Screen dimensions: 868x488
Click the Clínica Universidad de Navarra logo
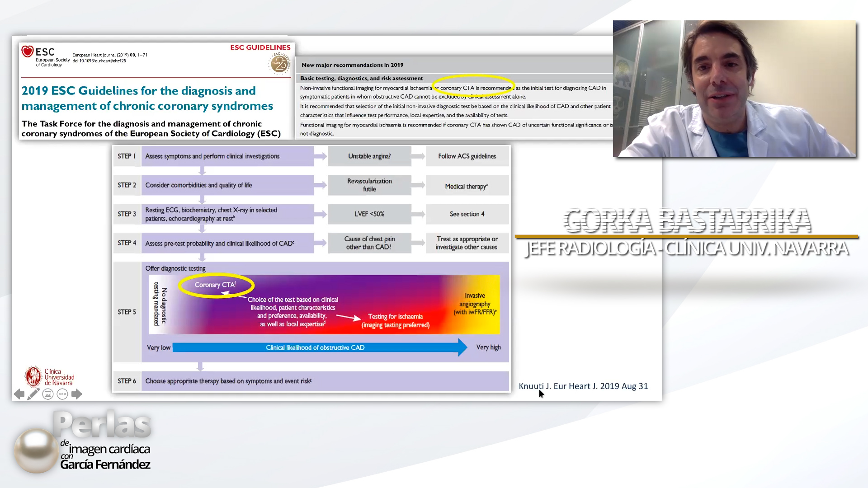point(50,377)
